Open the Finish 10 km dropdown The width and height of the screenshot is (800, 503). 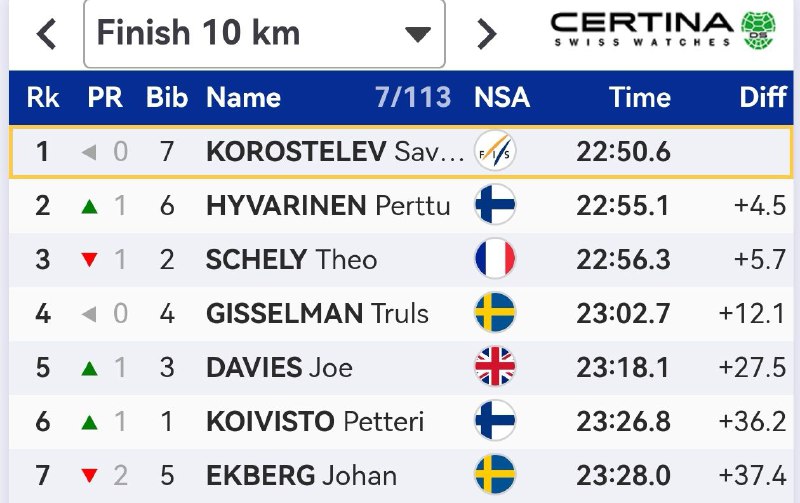[264, 33]
